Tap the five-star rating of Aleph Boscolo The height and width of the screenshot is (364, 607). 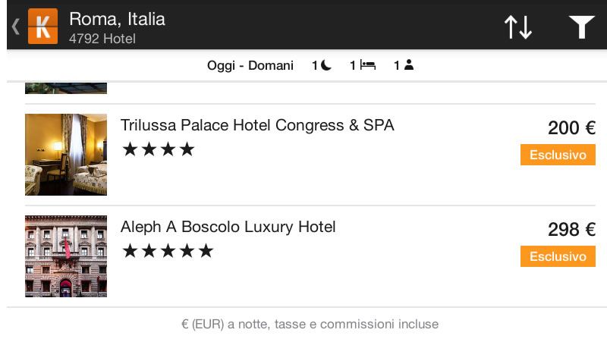point(168,251)
